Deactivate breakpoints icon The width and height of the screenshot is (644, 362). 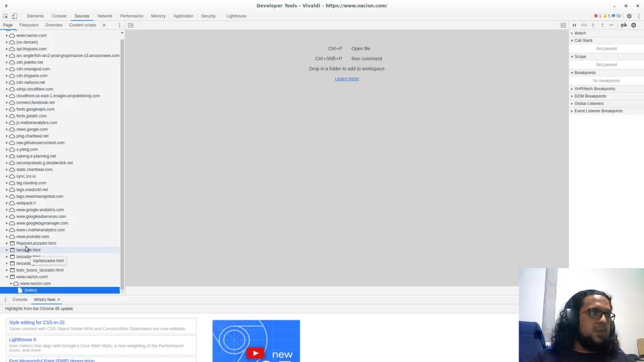pyautogui.click(x=624, y=25)
